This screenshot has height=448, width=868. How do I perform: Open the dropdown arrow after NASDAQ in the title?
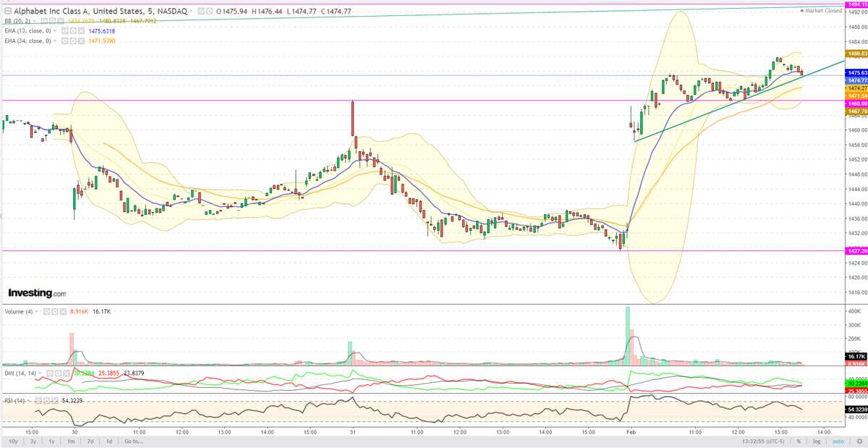pos(191,11)
